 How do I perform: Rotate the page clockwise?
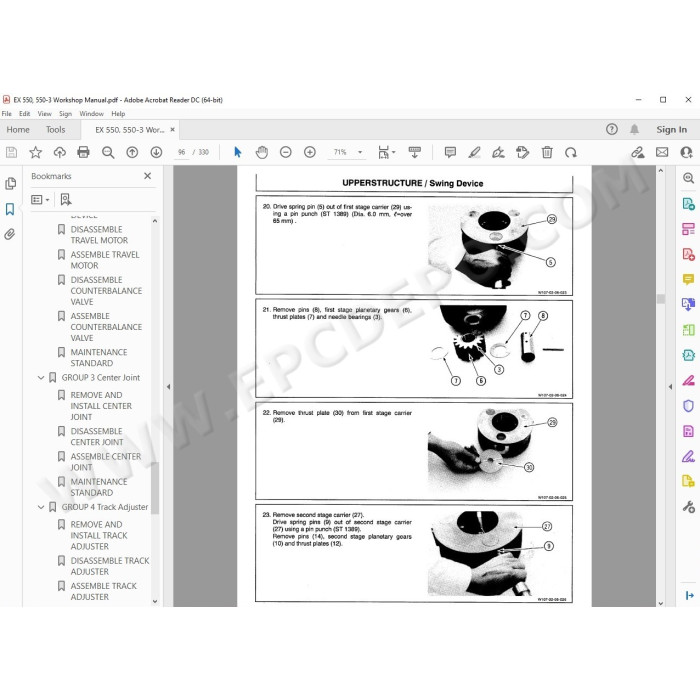(x=571, y=152)
